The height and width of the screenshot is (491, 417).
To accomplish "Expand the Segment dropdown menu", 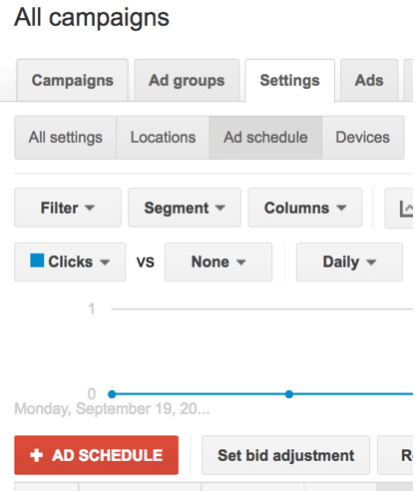I will click(x=185, y=208).
